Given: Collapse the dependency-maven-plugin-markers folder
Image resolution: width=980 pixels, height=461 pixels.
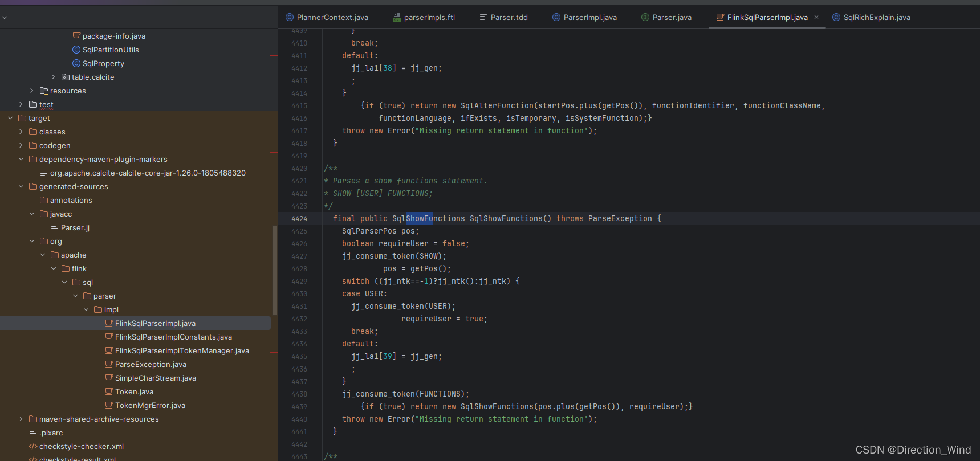Looking at the screenshot, I should 21,159.
